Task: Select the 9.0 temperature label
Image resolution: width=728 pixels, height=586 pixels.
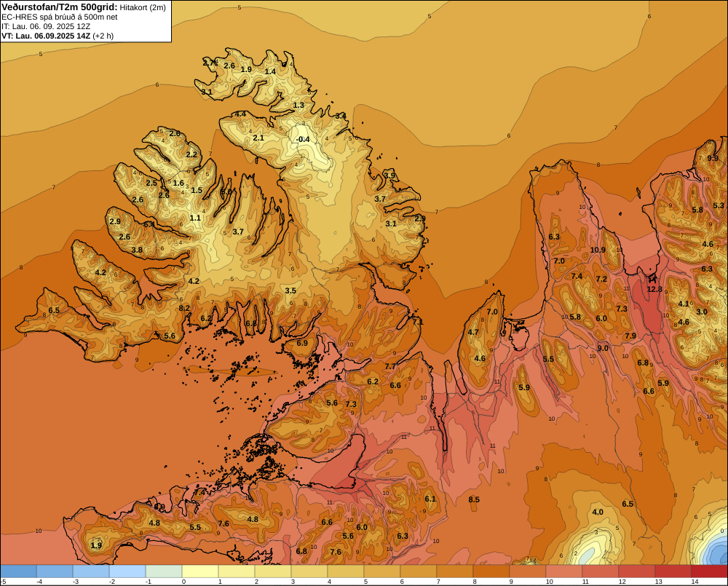Action: pos(603,348)
